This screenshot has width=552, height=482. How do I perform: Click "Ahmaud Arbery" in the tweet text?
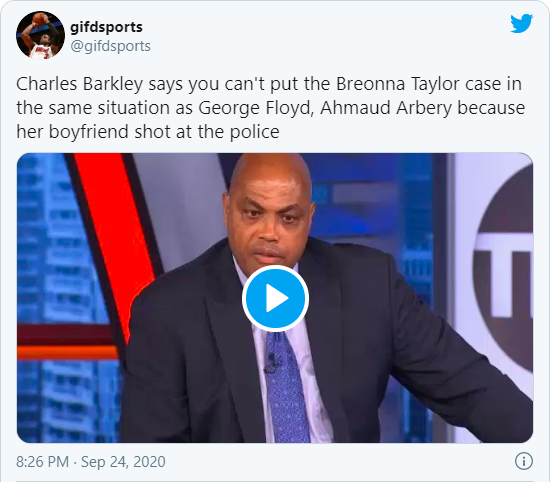pyautogui.click(x=386, y=108)
